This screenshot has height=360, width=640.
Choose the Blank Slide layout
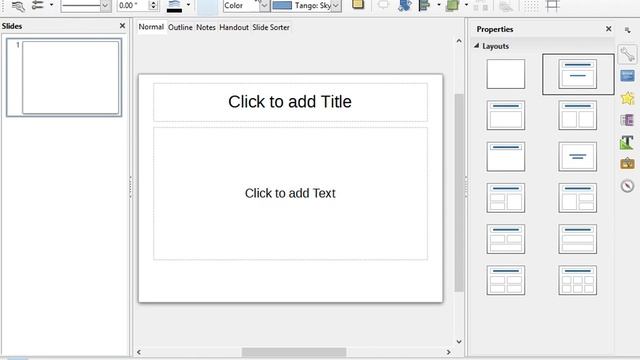coord(506,74)
